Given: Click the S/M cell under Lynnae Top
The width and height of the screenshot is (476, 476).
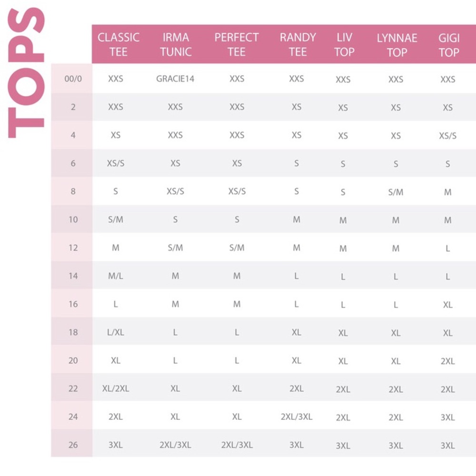Looking at the screenshot, I should 396,192.
